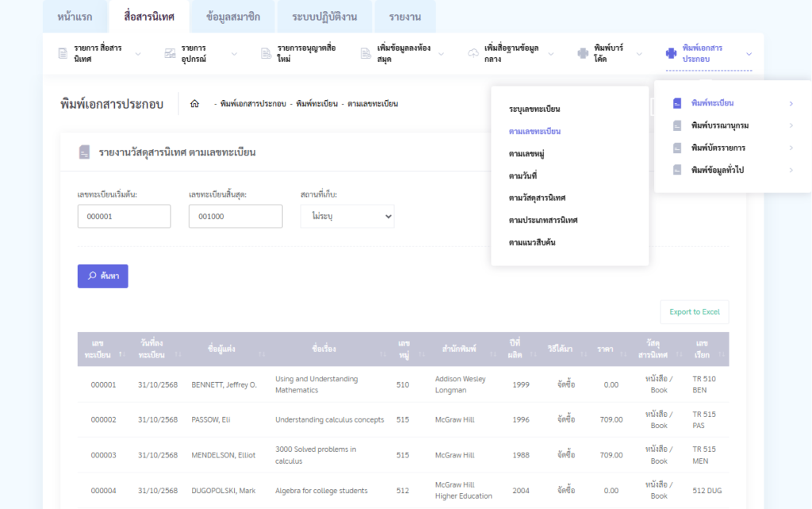
Task: Click the printer icon for พิมพ์บาร์โค้ด
Action: pos(583,53)
